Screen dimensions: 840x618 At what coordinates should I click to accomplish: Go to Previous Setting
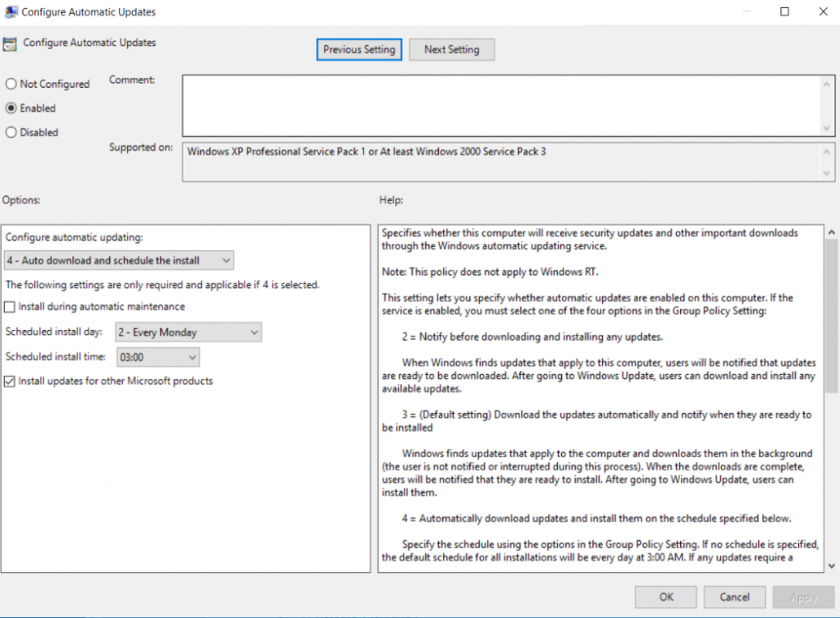pos(358,49)
